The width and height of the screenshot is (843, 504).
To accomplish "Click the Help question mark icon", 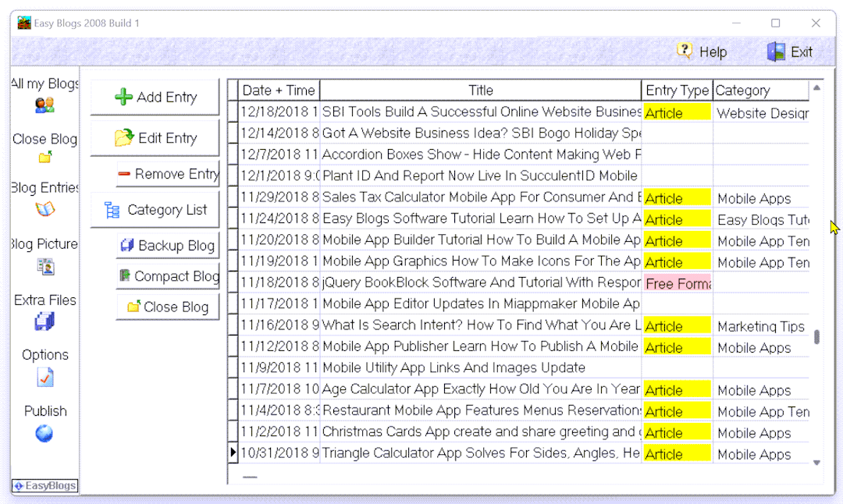I will [x=685, y=51].
